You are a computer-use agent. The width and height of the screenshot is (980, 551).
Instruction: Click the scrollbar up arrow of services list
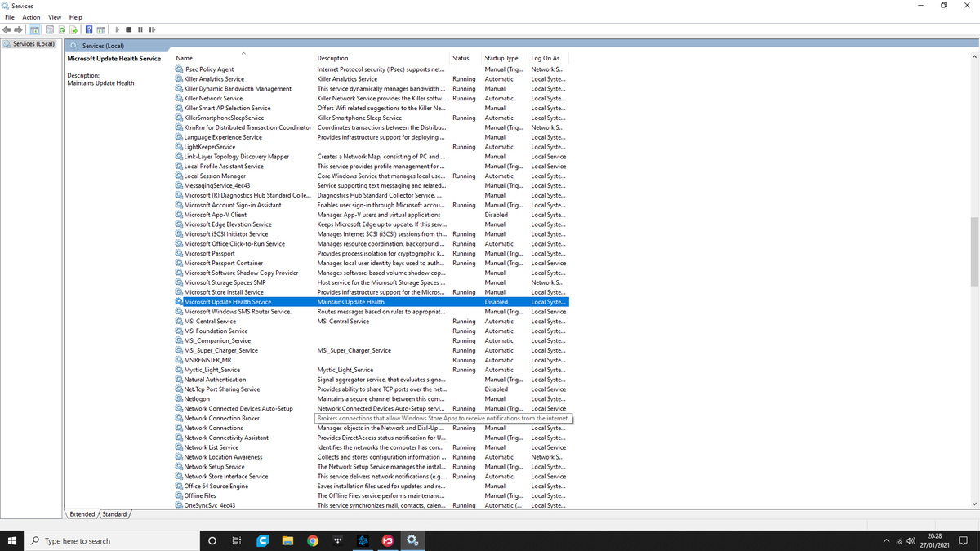coord(974,58)
